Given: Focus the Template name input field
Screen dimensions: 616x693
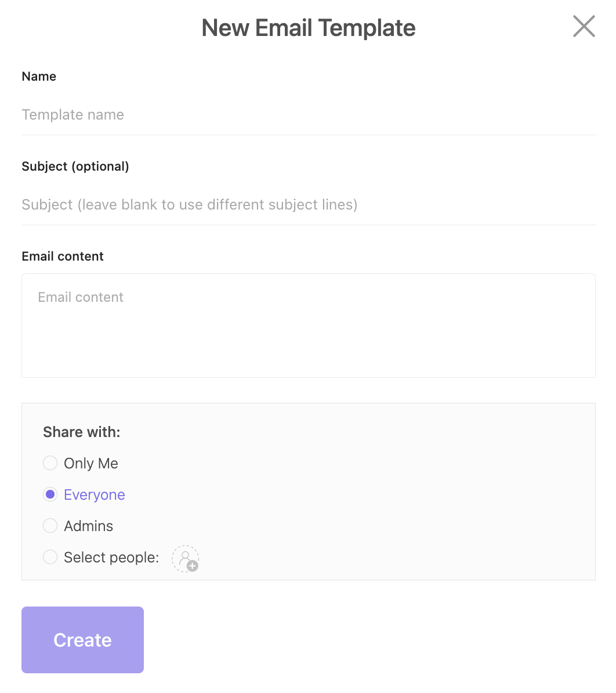Looking at the screenshot, I should (x=308, y=115).
